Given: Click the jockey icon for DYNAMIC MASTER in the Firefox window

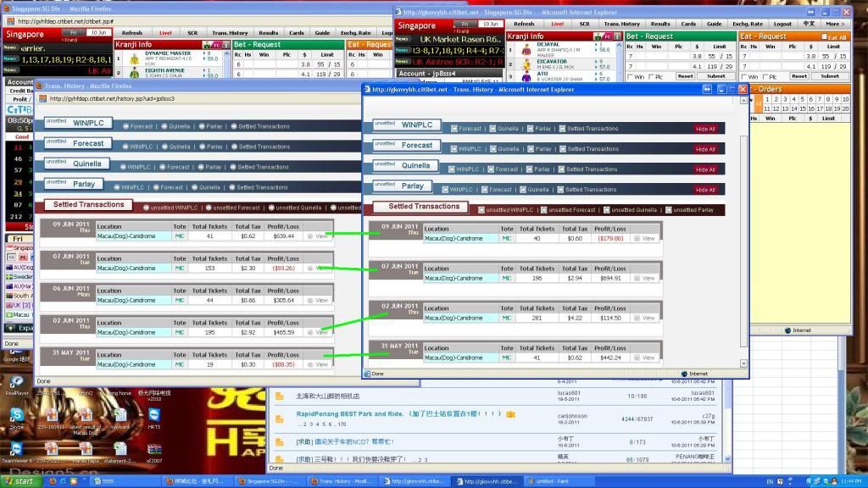Looking at the screenshot, I should [135, 58].
